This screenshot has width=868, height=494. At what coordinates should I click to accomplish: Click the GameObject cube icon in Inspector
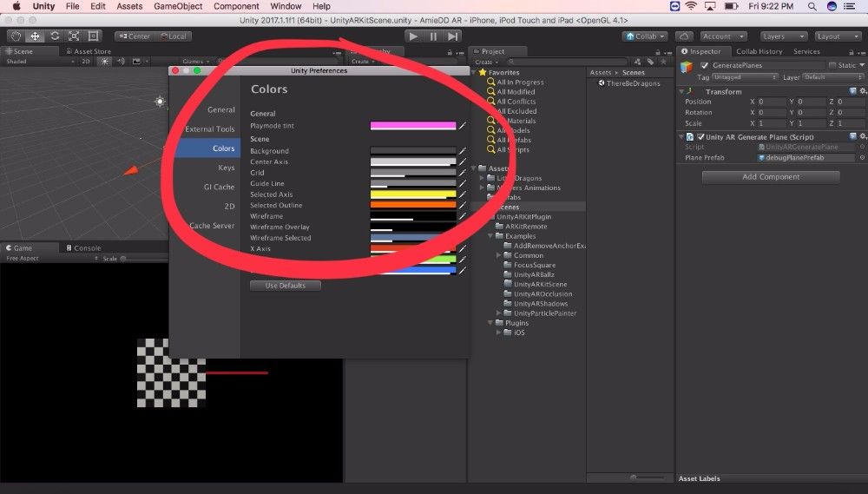tap(687, 67)
